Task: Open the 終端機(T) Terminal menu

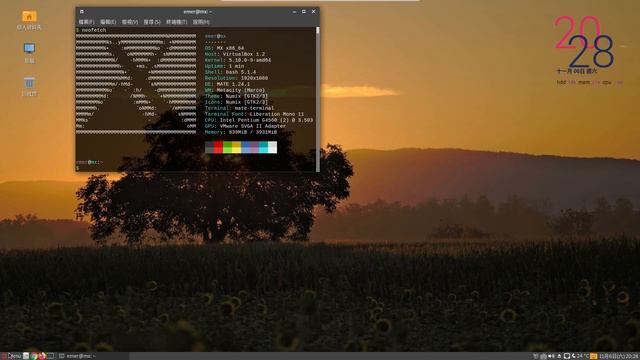Action: (176, 22)
